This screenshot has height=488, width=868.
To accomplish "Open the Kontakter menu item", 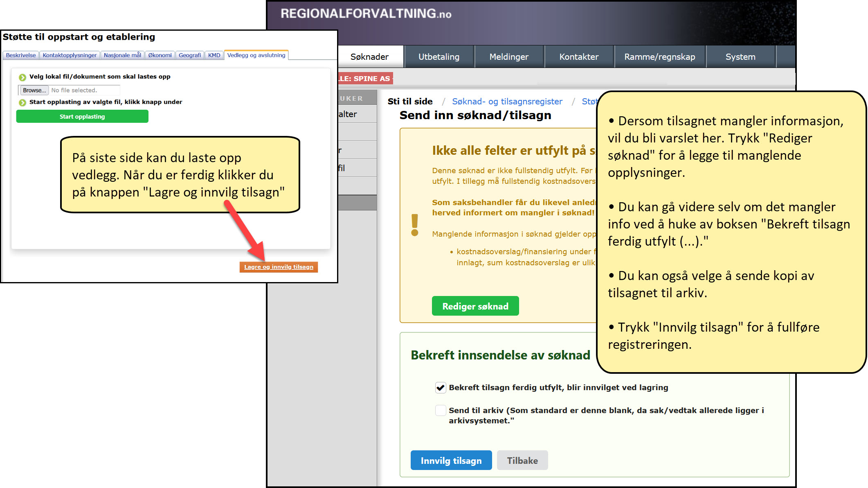I will click(579, 57).
